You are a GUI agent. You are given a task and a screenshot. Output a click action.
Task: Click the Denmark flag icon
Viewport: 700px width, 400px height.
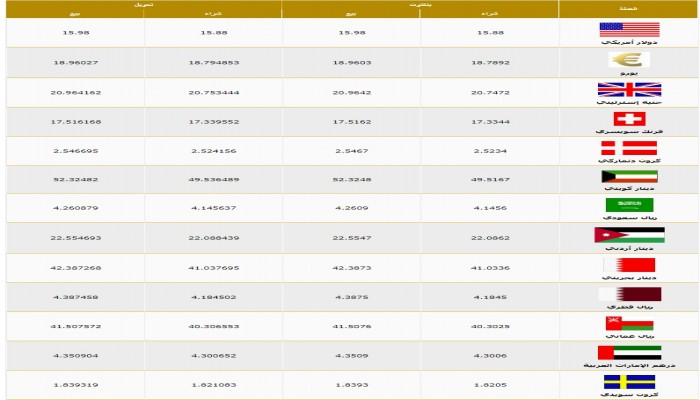629,148
